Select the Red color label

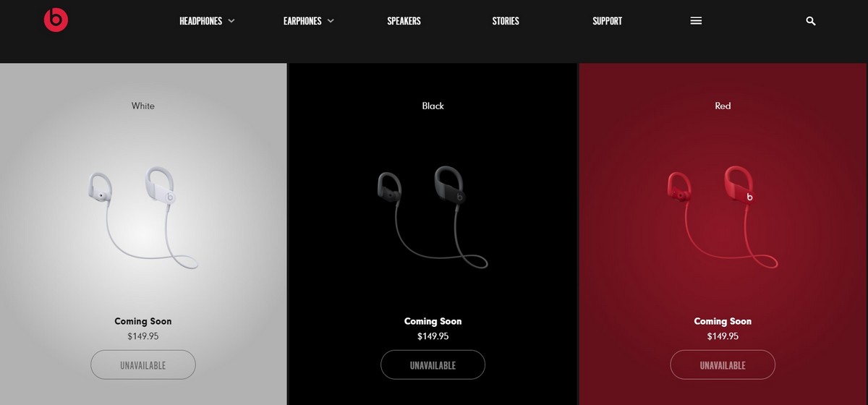pos(723,106)
